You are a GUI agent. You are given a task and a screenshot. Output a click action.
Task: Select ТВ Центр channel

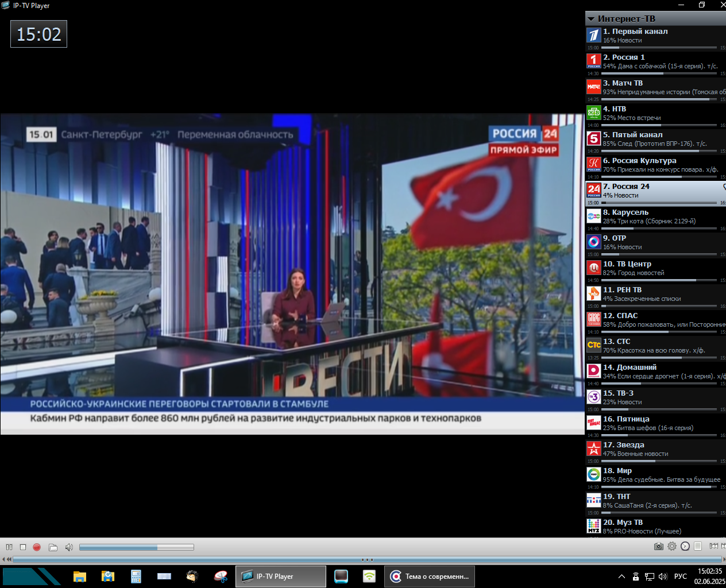655,270
